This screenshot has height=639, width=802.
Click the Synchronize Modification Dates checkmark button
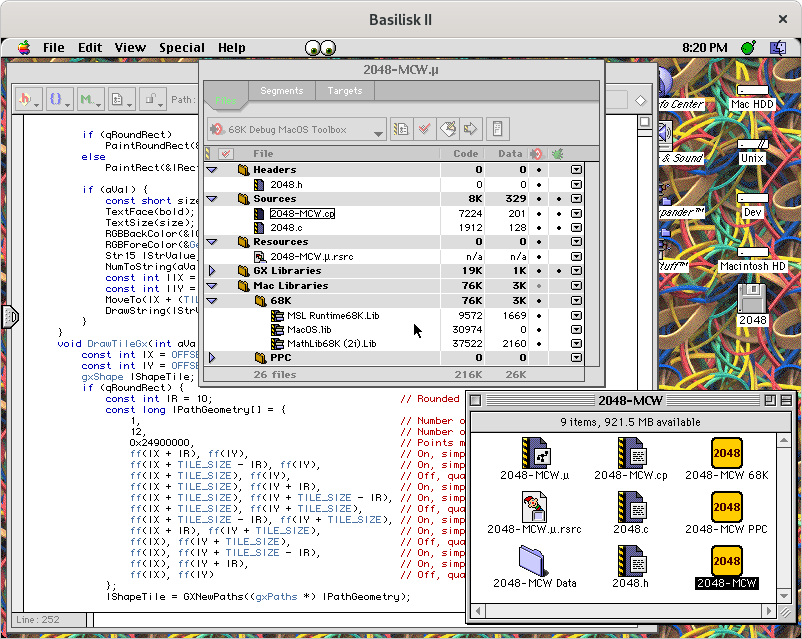424,129
